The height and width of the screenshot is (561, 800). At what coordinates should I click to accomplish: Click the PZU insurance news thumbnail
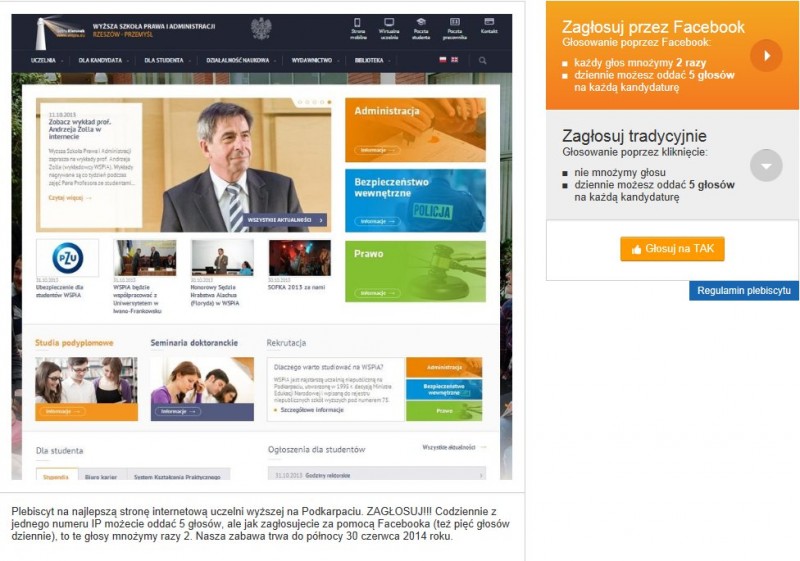[67, 258]
